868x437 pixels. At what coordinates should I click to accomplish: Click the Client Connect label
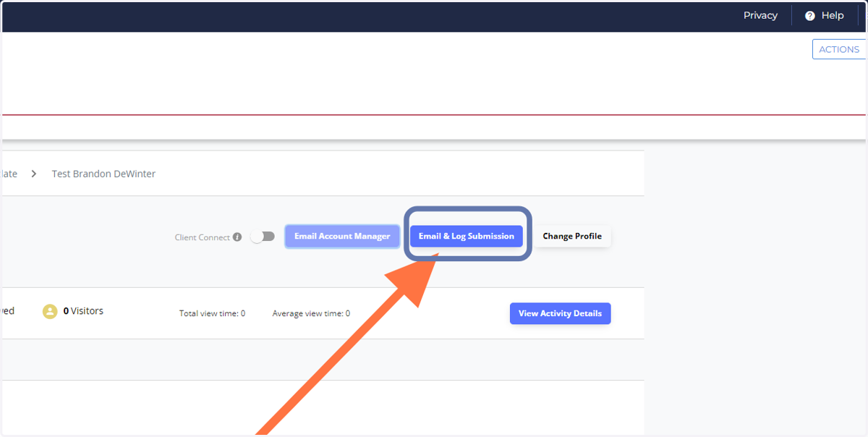203,237
